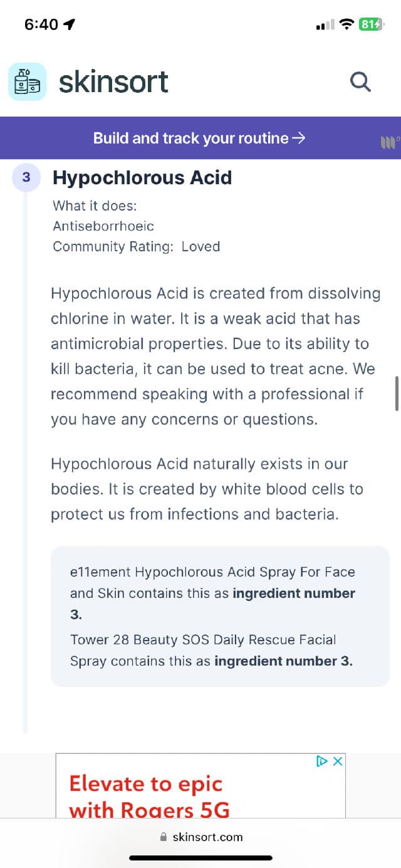Tap the skinsort.com address bar
401x868 pixels.
pos(207,837)
